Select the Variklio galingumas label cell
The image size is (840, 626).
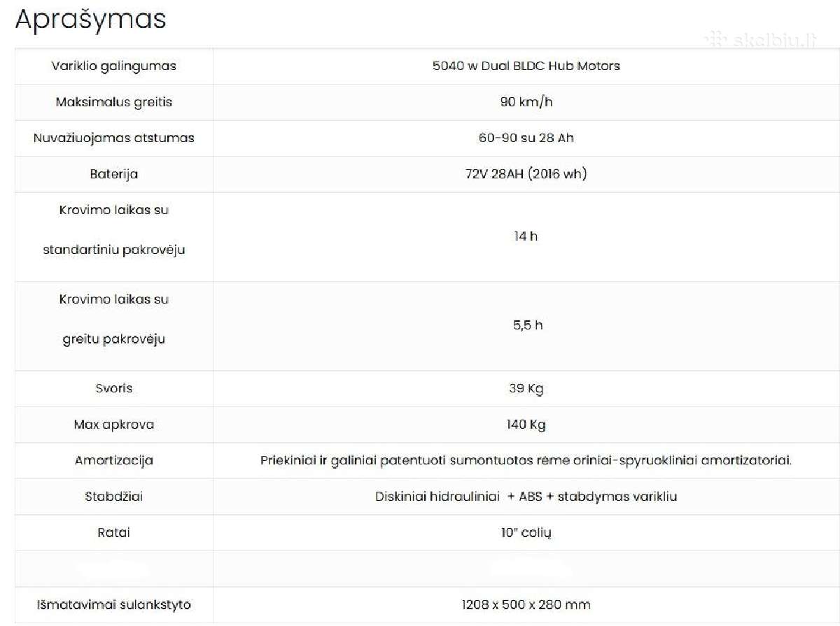point(114,66)
